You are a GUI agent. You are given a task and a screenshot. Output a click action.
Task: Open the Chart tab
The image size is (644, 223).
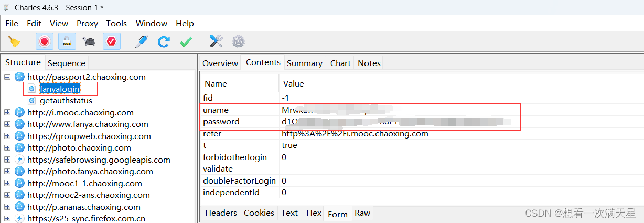(340, 63)
